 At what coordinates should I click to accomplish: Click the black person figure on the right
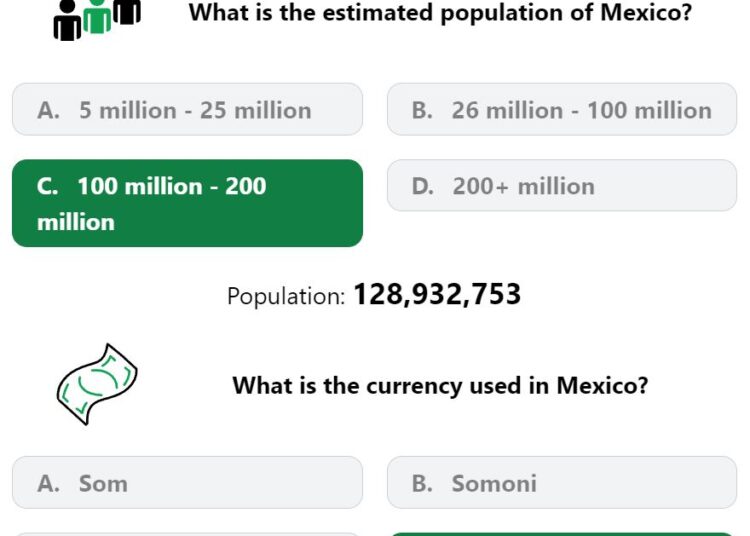click(x=127, y=12)
